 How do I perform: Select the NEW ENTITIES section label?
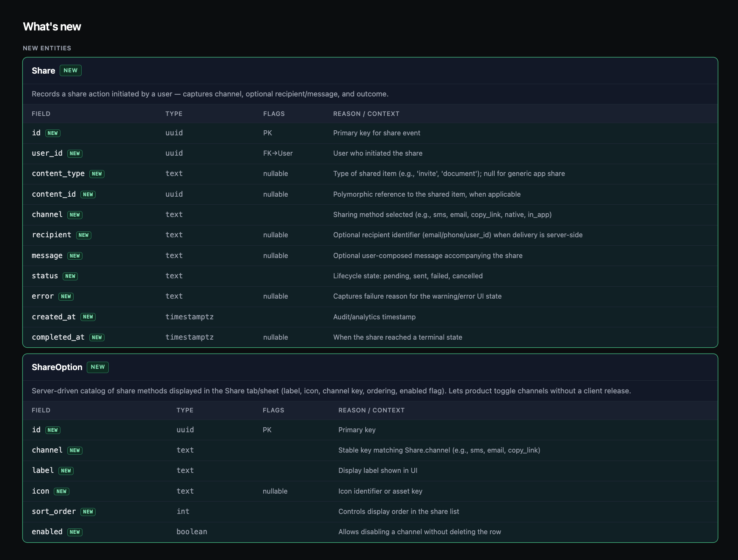pos(47,48)
